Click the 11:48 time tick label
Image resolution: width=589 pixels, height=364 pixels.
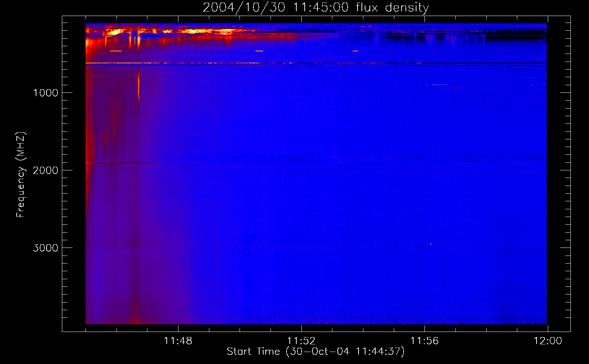click(x=178, y=341)
